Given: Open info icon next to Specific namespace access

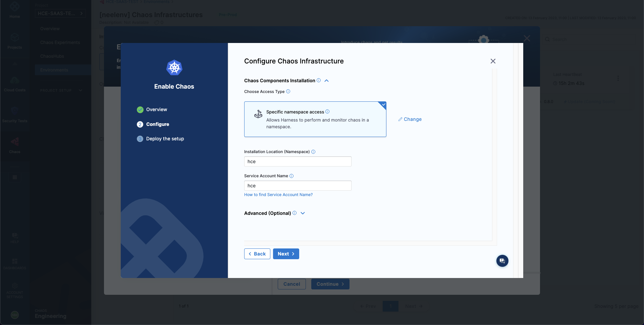Looking at the screenshot, I should (x=327, y=111).
